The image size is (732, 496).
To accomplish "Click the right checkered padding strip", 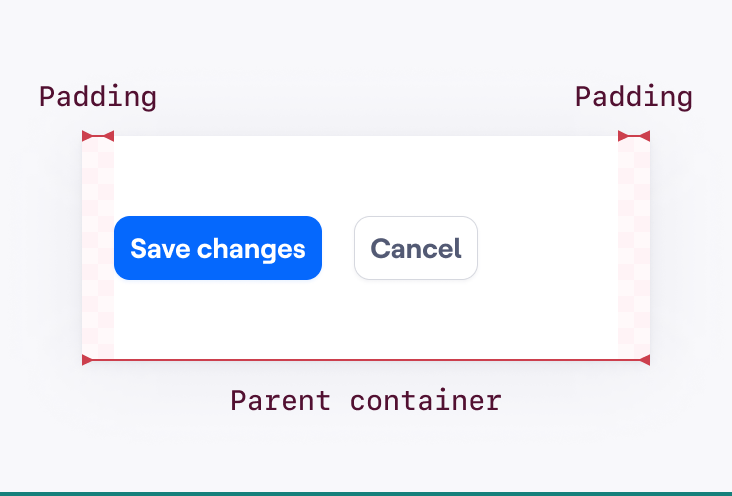I will (x=634, y=248).
